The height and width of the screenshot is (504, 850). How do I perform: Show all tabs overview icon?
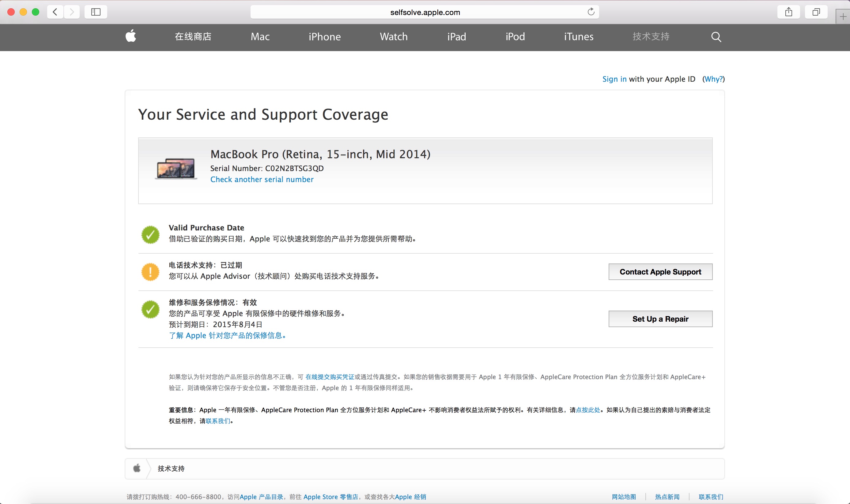(816, 12)
